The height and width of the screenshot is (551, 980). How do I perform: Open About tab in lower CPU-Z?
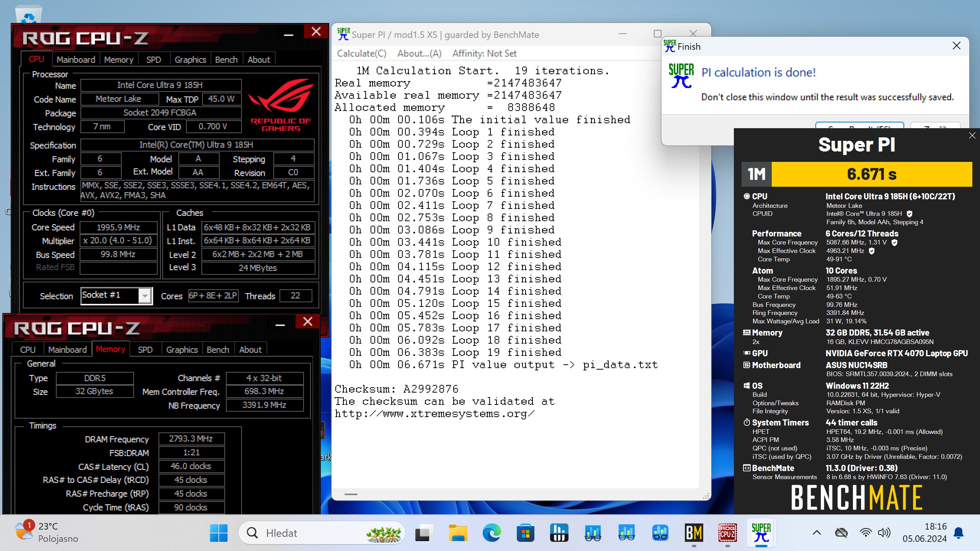tap(250, 350)
